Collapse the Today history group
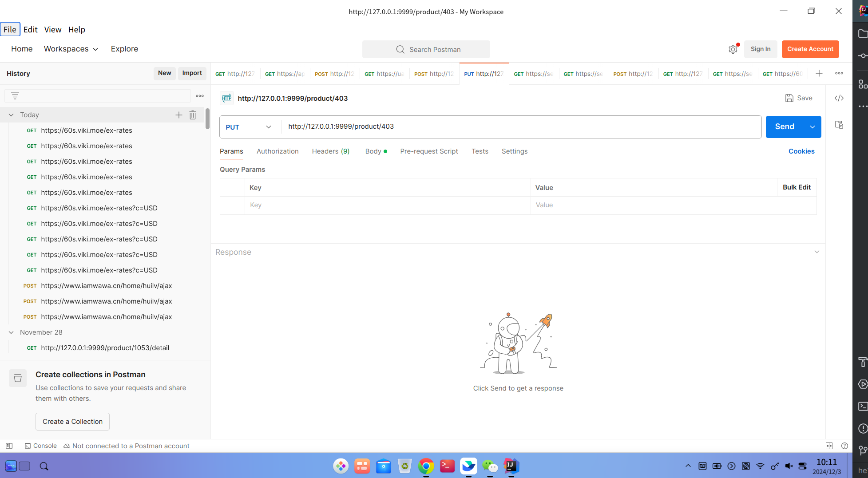This screenshot has height=478, width=868. (11, 115)
